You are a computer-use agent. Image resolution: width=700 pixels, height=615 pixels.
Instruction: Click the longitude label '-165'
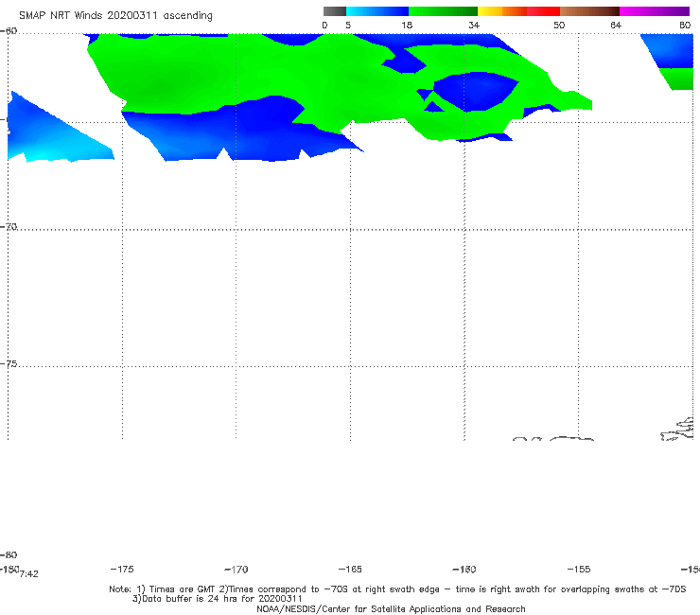350,570
